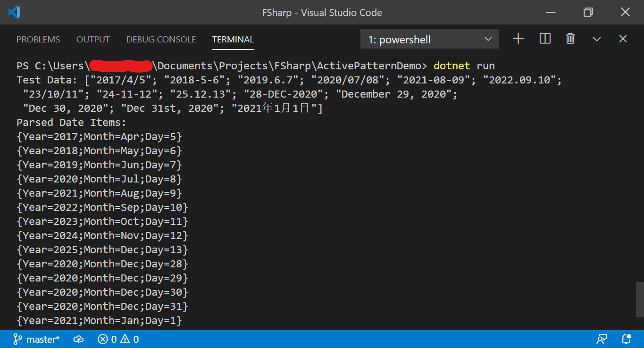Click the row {Year=2020;Month=Jul;Day=8}
Viewport: 644px width, 348px height.
pyautogui.click(x=99, y=179)
